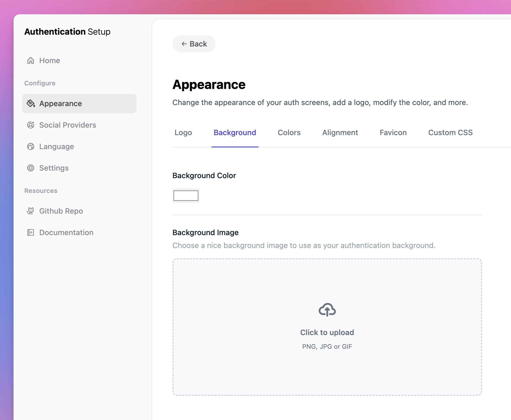Viewport: 511px width, 420px height.
Task: Click the Settings gear icon
Action: 31,168
